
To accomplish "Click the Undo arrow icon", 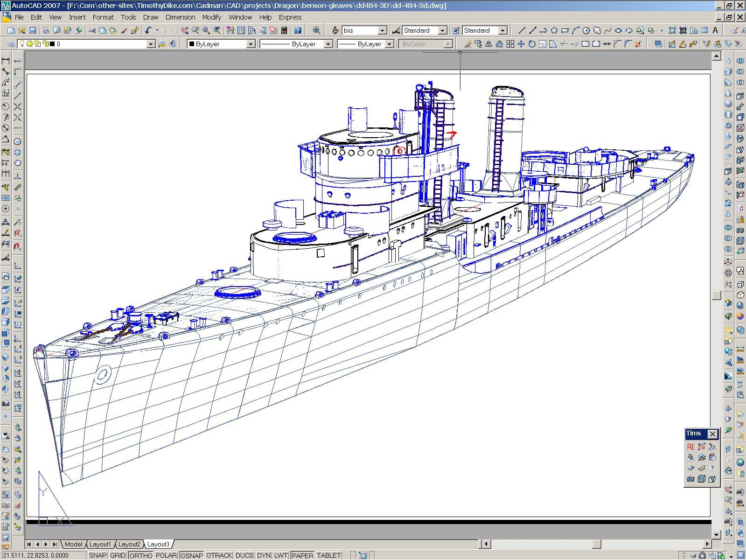I will point(148,30).
